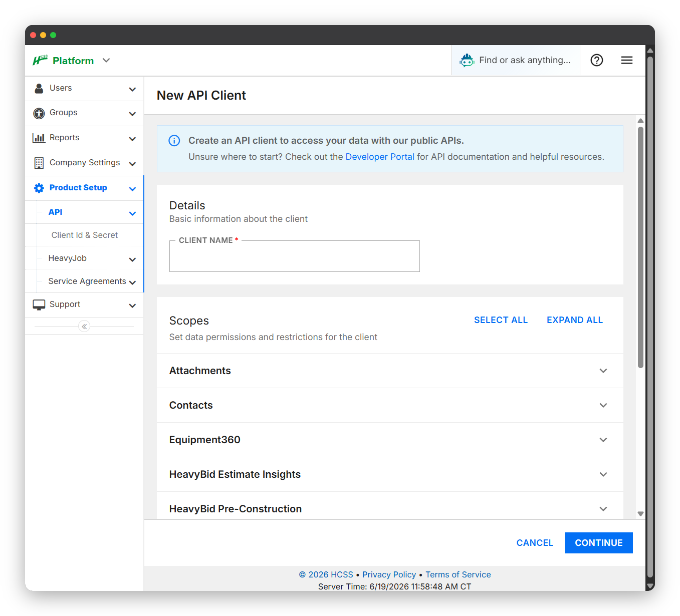This screenshot has width=680, height=616.
Task: Open the Privacy Policy link
Action: 389,574
